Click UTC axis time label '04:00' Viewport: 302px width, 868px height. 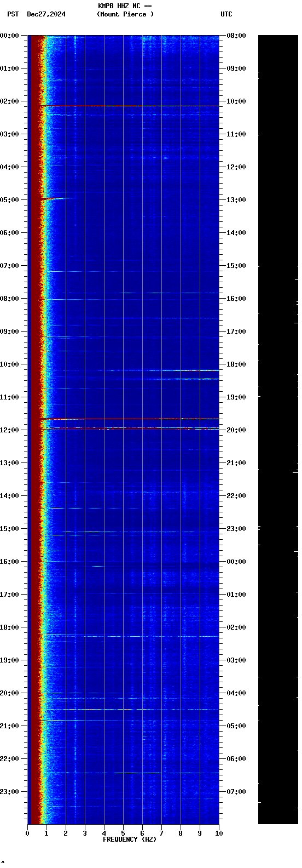(x=236, y=693)
